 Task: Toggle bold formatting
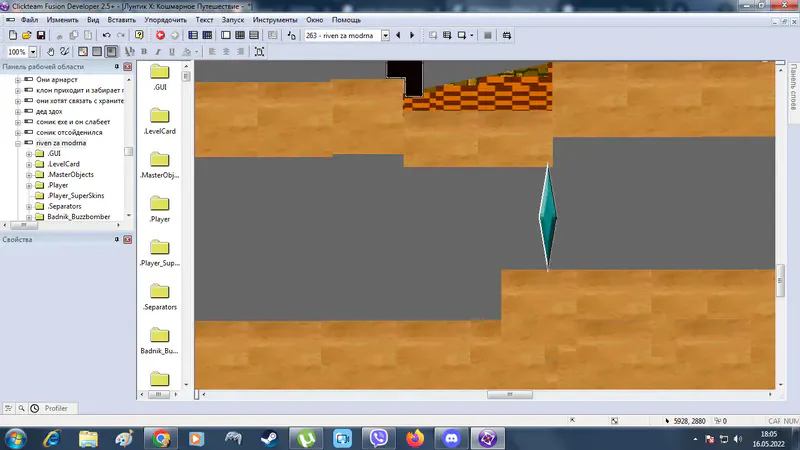(144, 52)
